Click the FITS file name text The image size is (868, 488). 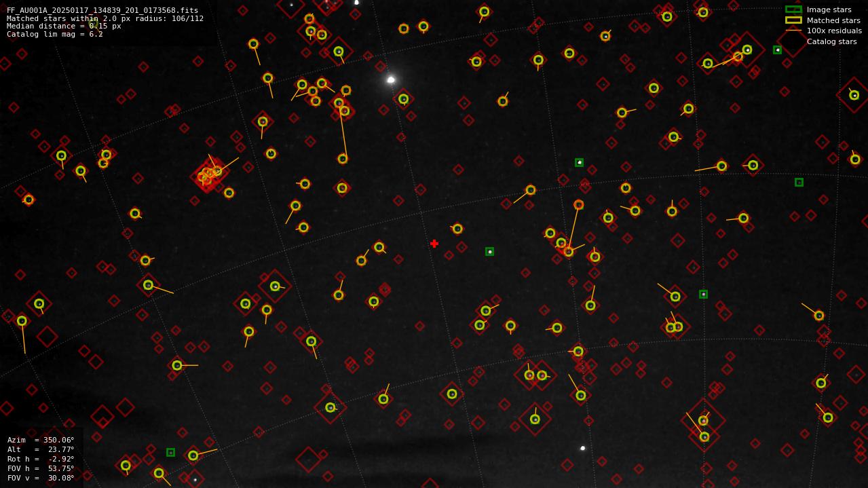click(x=102, y=11)
